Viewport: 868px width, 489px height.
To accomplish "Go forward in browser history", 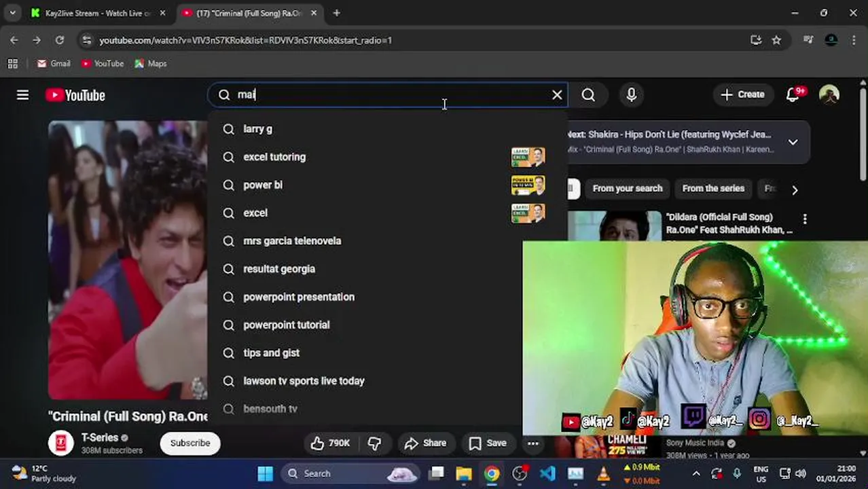I will point(37,40).
